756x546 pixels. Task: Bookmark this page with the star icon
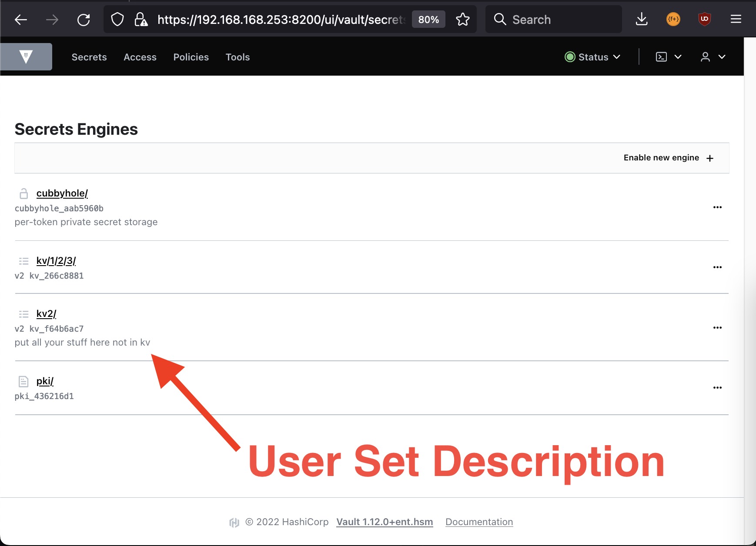pos(463,19)
